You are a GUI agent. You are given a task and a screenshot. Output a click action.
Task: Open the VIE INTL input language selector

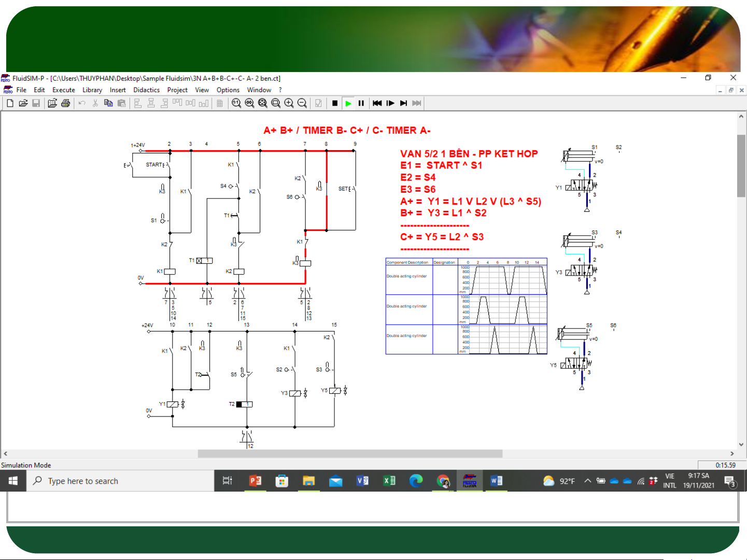[669, 481]
